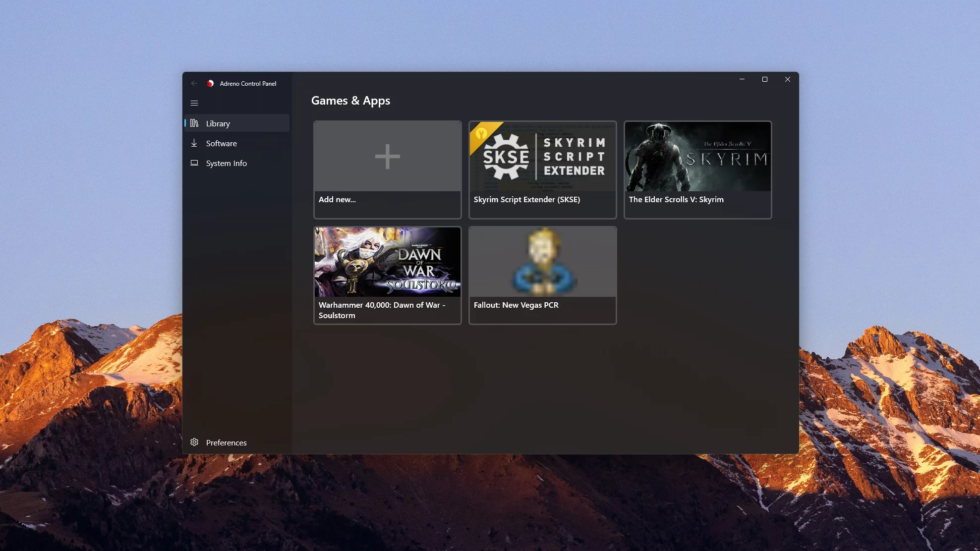Click 'Skyrim Script Extender (SKSE)' title text
980x551 pixels.
coord(527,199)
